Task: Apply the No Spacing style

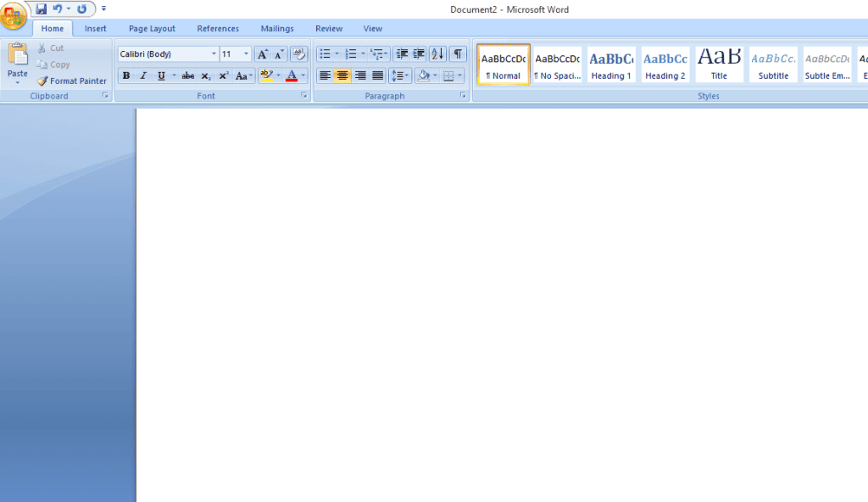Action: 558,64
